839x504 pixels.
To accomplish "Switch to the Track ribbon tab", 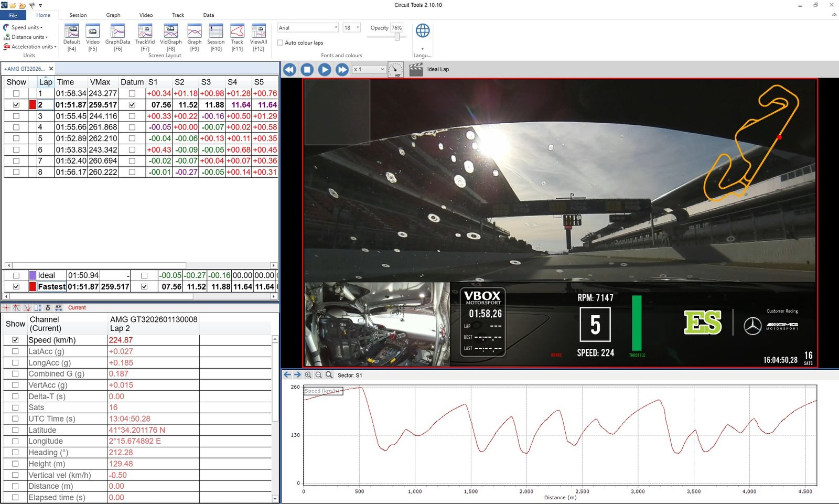I will point(178,15).
